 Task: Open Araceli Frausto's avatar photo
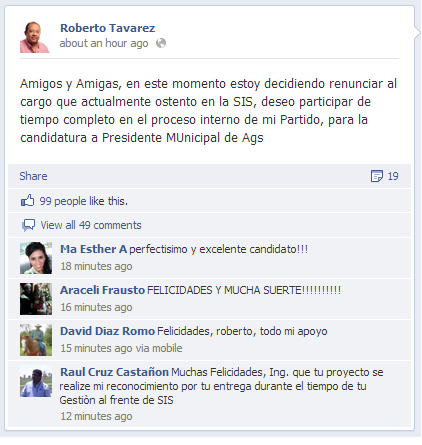[36, 299]
